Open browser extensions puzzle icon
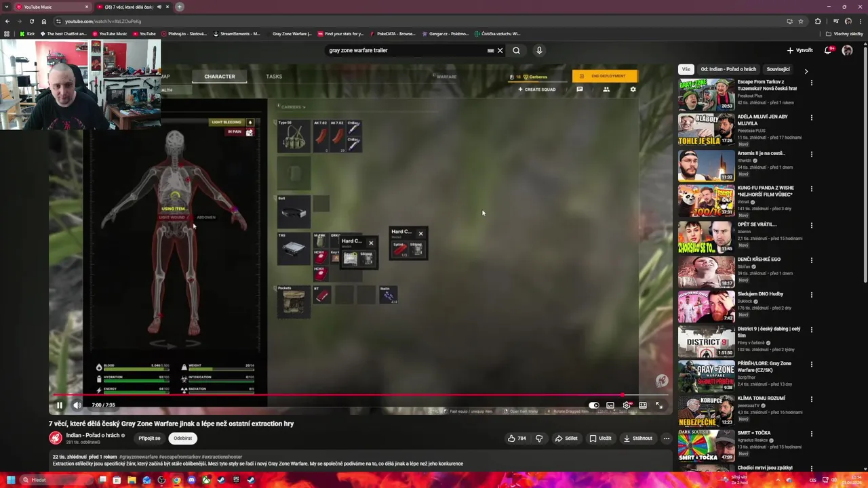The width and height of the screenshot is (868, 488). tap(818, 21)
